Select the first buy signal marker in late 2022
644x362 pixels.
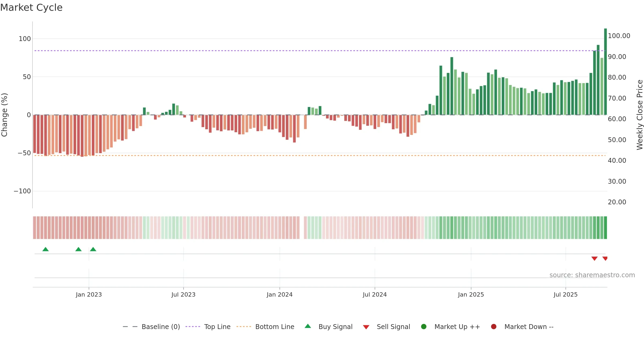46,249
